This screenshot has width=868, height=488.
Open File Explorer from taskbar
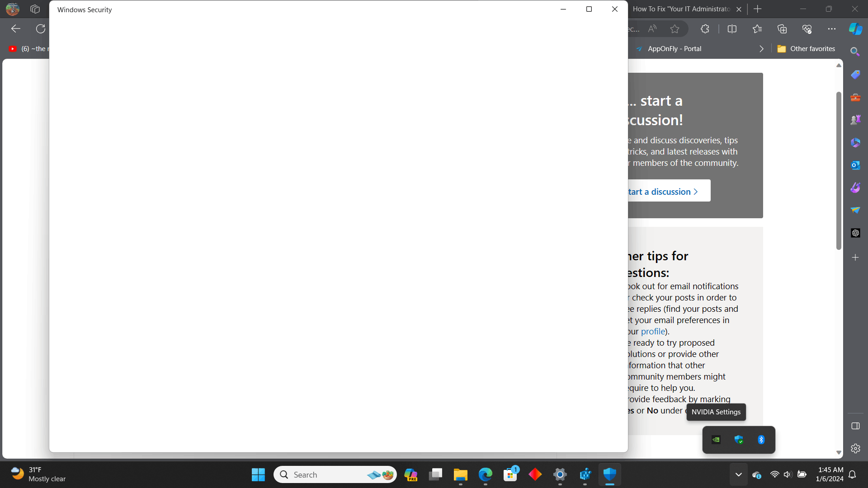(460, 474)
